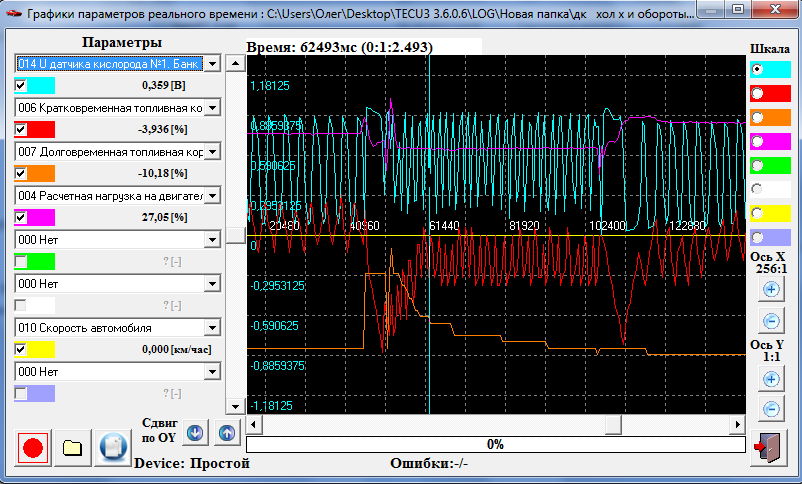Click the red record button

click(x=35, y=446)
